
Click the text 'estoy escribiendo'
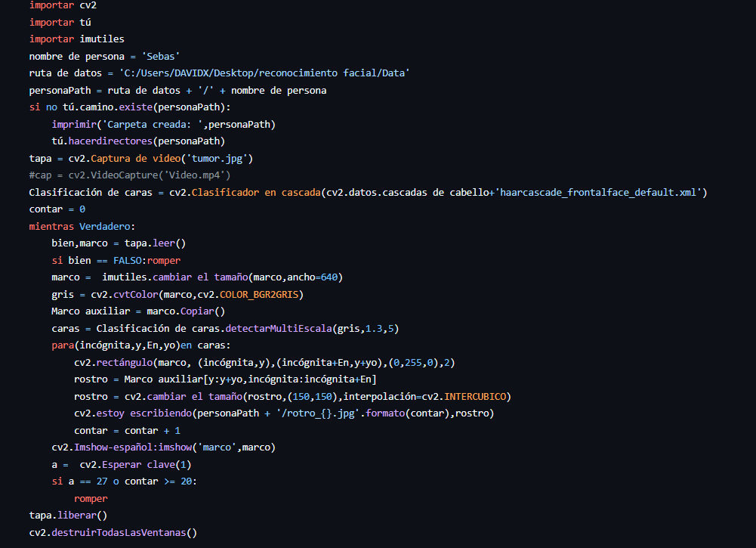144,413
